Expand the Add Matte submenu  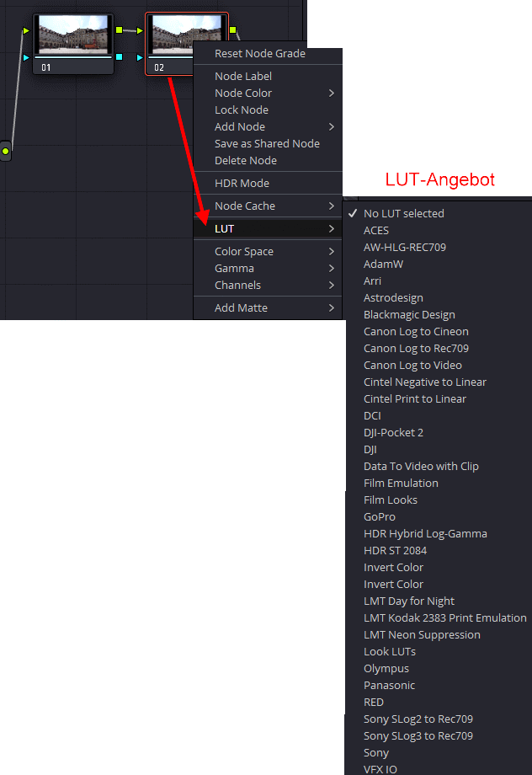coord(268,307)
